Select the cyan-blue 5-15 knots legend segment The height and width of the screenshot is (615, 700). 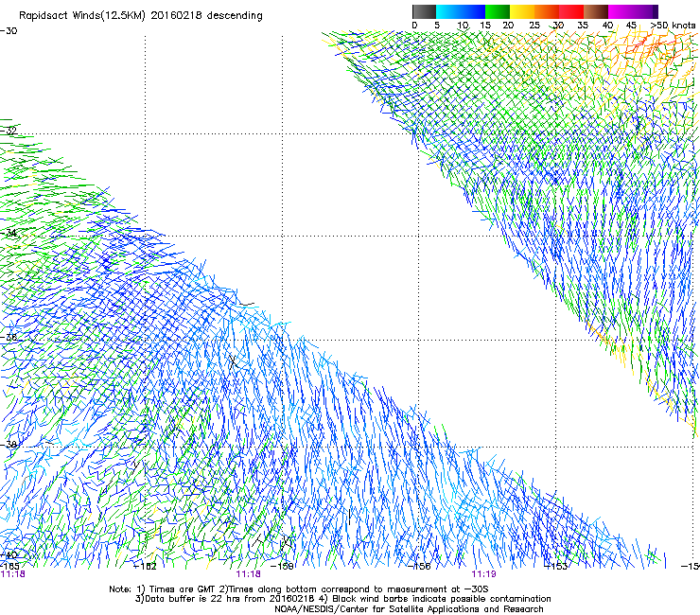point(461,11)
